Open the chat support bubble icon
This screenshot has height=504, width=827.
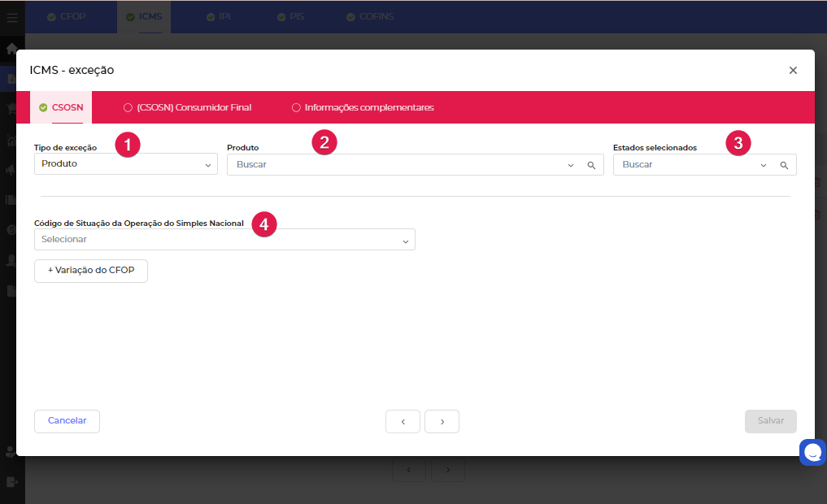point(812,452)
